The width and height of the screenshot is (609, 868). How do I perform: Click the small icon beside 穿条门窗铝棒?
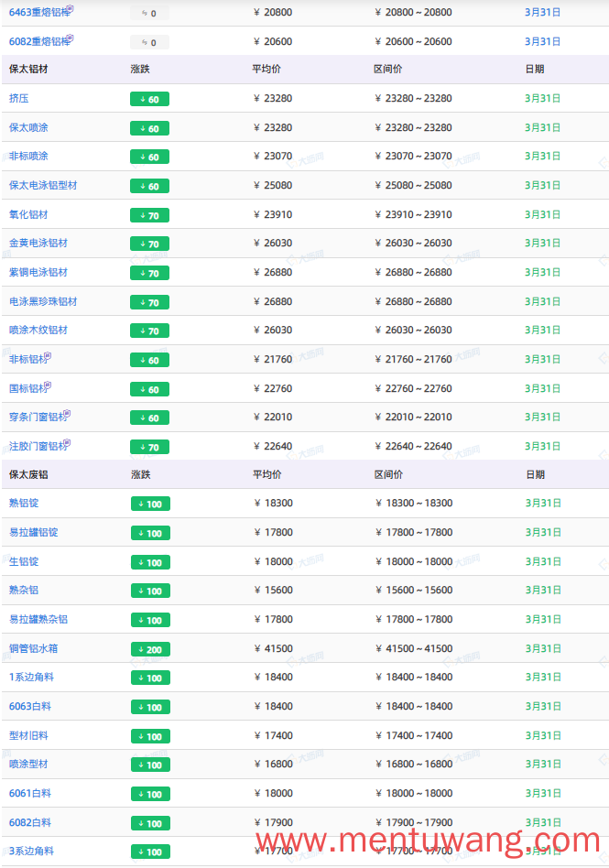pos(67,413)
